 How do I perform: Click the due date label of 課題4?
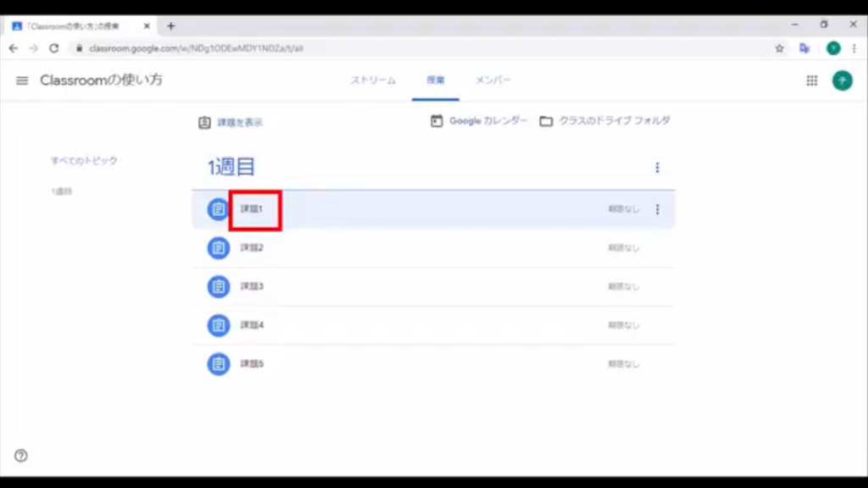624,325
